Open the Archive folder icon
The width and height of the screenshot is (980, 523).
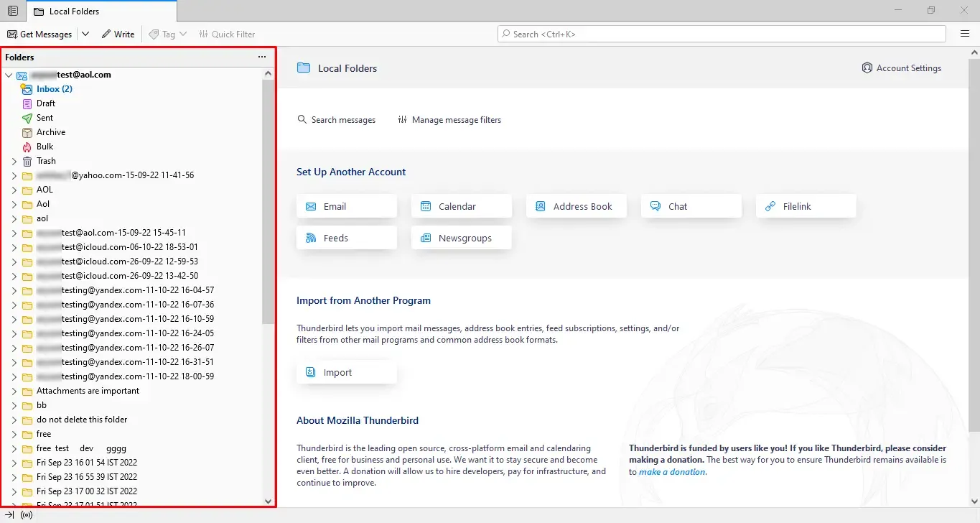click(x=27, y=132)
